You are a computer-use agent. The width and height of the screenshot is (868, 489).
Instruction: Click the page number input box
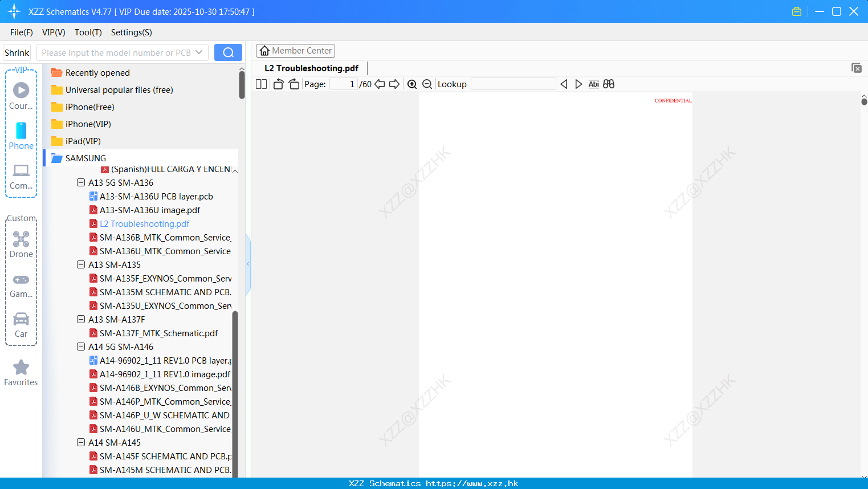coord(343,84)
